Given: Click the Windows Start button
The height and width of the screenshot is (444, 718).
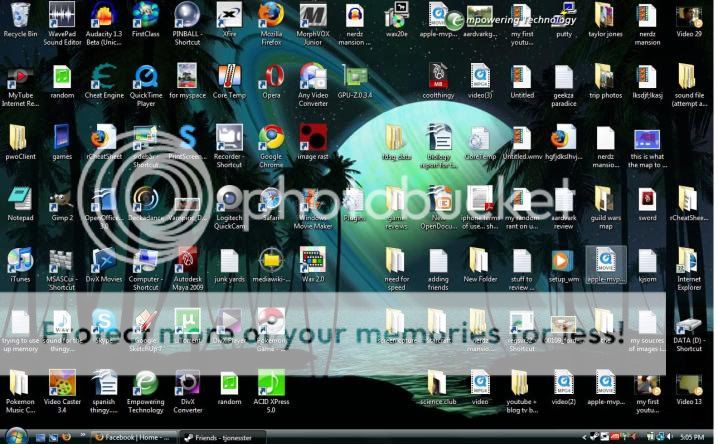Looking at the screenshot, I should point(13,437).
